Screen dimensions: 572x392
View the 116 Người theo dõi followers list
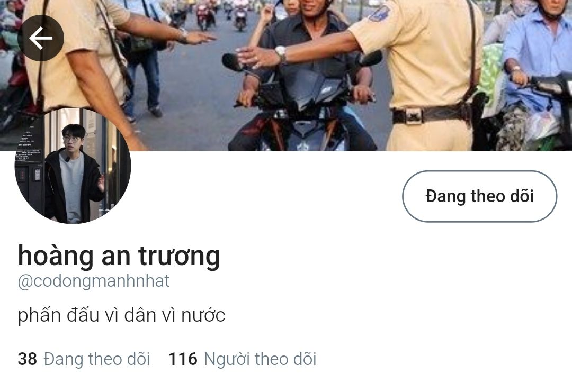[242, 359]
